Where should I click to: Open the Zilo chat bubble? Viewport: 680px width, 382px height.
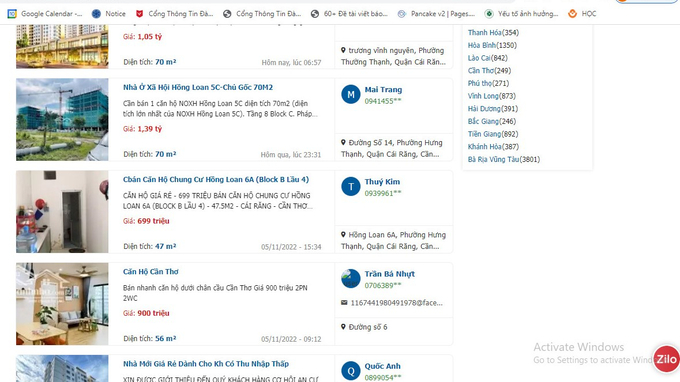click(x=666, y=359)
